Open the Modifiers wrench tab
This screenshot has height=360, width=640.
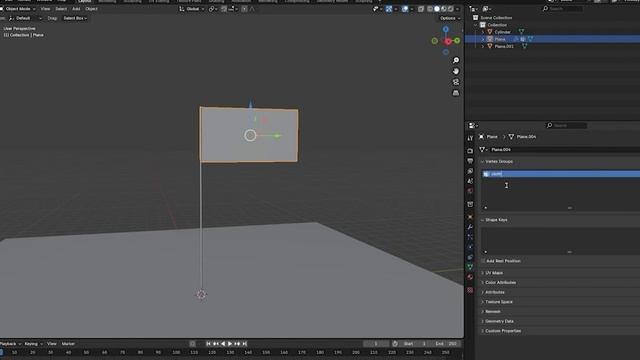click(x=470, y=227)
